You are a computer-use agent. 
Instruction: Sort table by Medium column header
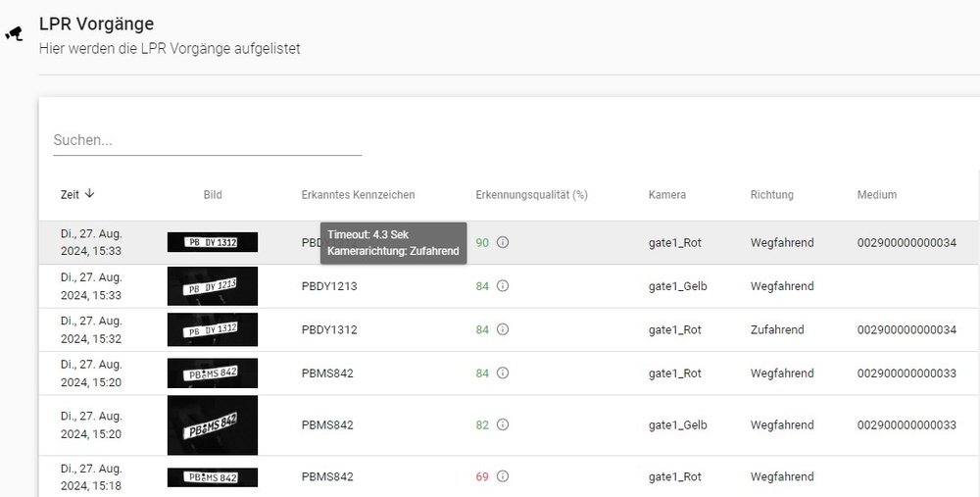tap(876, 195)
